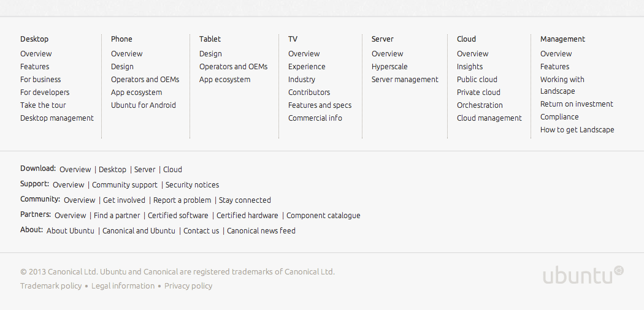Viewport: 644px width, 310px height.
Task: Open the 'Privacy policy' footer link
Action: click(x=188, y=286)
